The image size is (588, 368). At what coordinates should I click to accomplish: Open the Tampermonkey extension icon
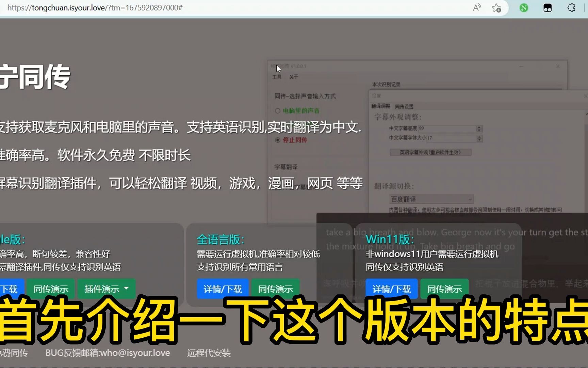tap(548, 8)
